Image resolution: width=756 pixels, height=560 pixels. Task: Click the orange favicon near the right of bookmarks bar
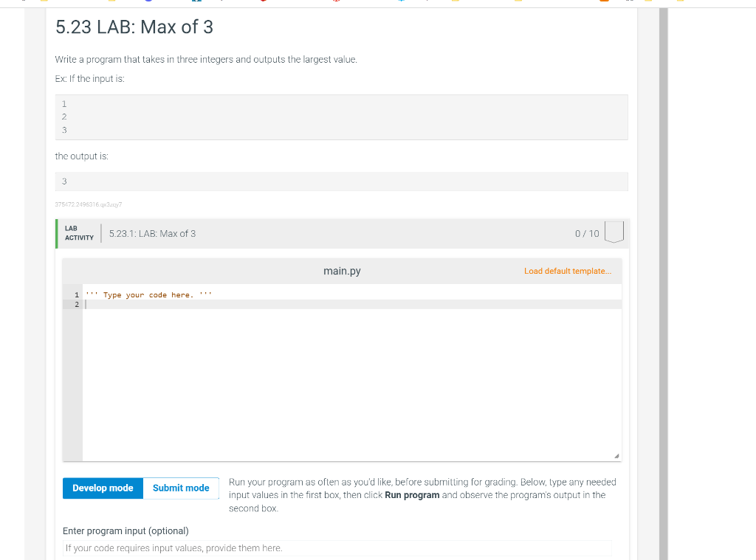click(603, 3)
